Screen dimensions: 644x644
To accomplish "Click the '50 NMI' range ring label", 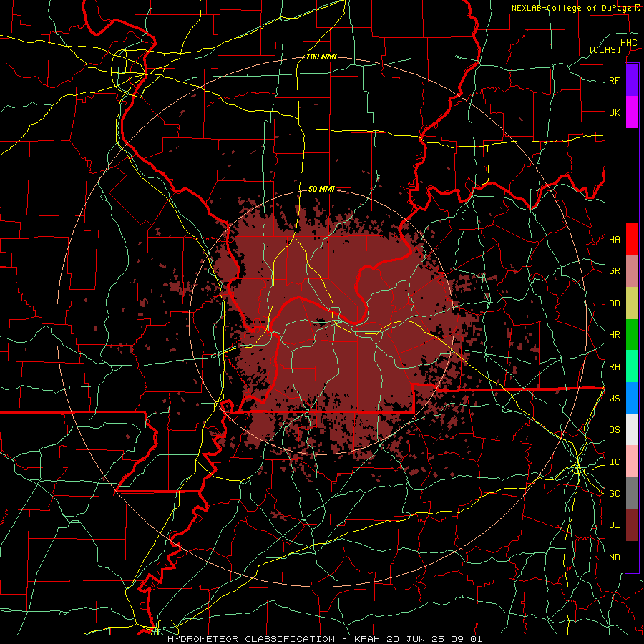I will tap(321, 189).
